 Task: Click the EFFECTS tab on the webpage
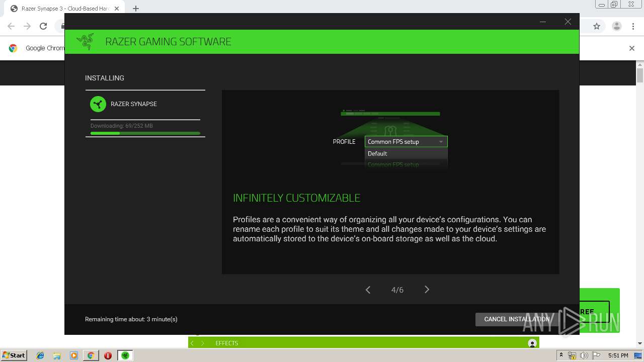click(227, 343)
